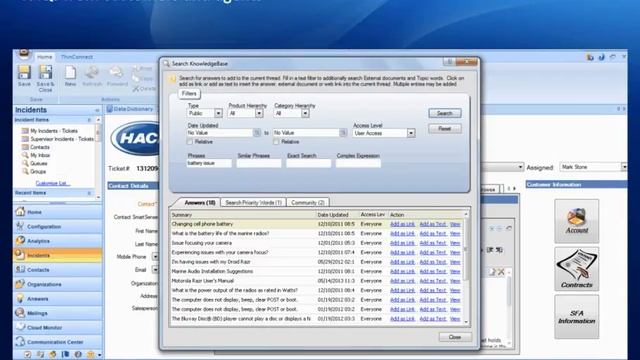This screenshot has height=360, width=640.
Task: Open the Contracts customer information icon
Action: pyautogui.click(x=576, y=269)
